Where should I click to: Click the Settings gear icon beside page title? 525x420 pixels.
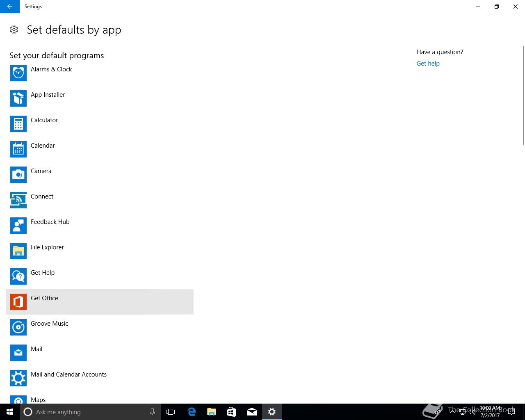point(14,30)
